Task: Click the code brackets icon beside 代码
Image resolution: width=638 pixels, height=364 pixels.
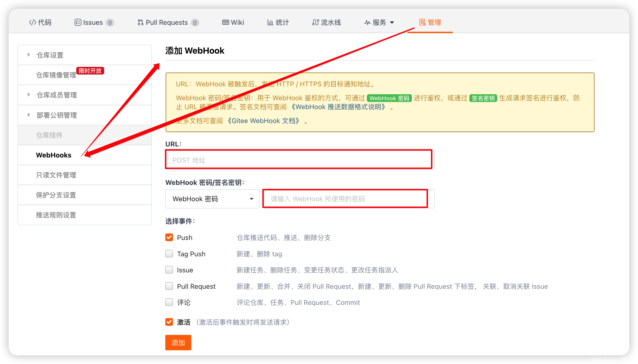Action: tap(32, 22)
